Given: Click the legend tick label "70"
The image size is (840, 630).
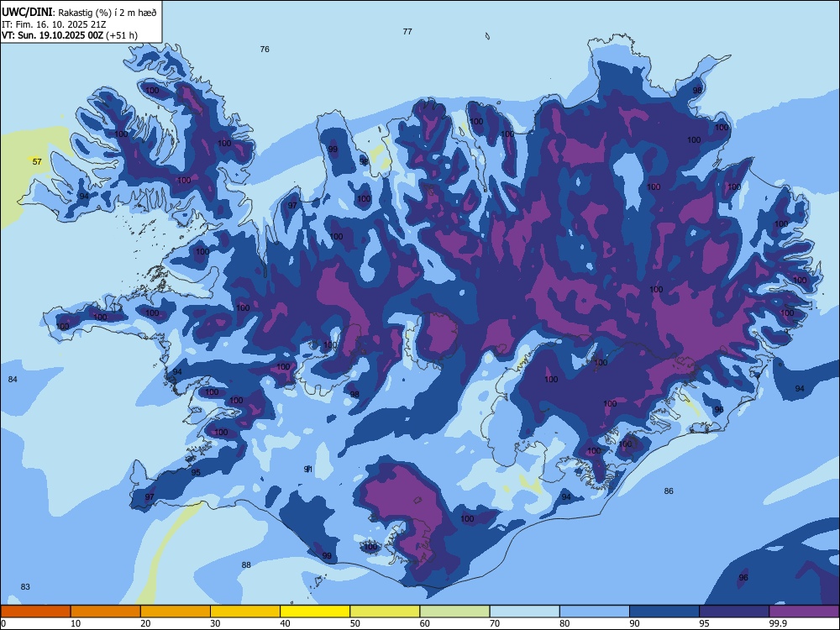Looking at the screenshot, I should click(495, 623).
